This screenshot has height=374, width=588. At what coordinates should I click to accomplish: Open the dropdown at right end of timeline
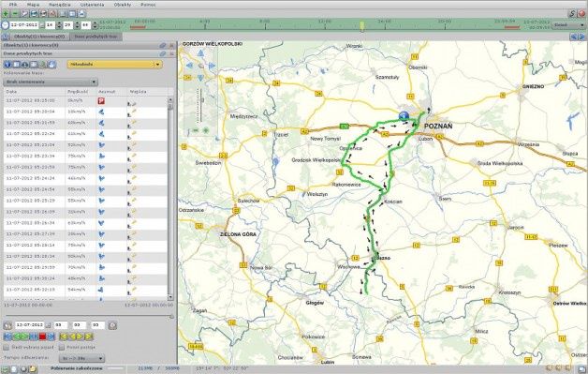click(568, 25)
